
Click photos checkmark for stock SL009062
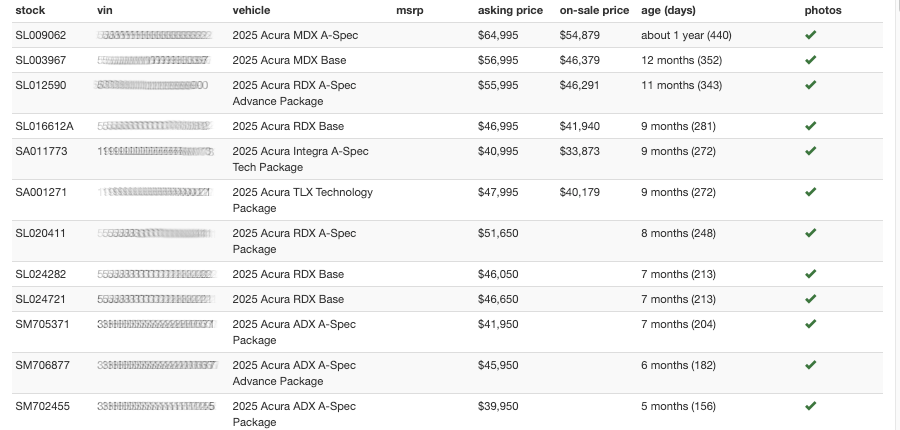click(x=810, y=35)
